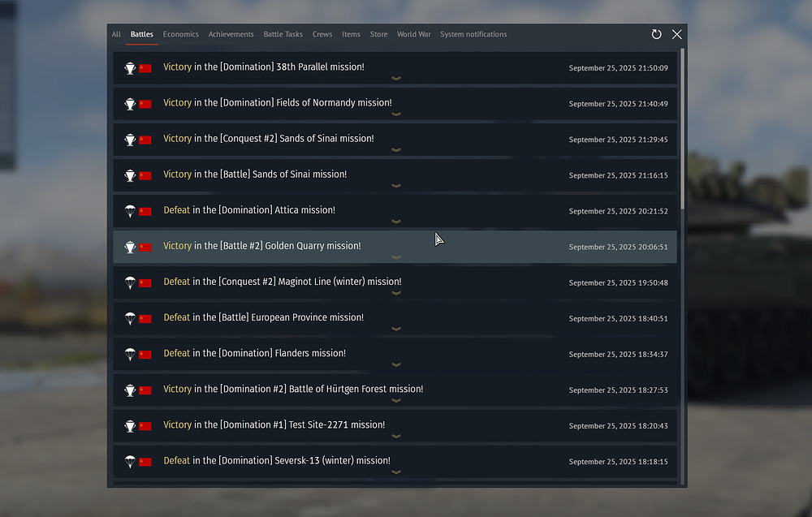This screenshot has width=812, height=517.
Task: Switch to the Economics tab
Action: pos(180,34)
